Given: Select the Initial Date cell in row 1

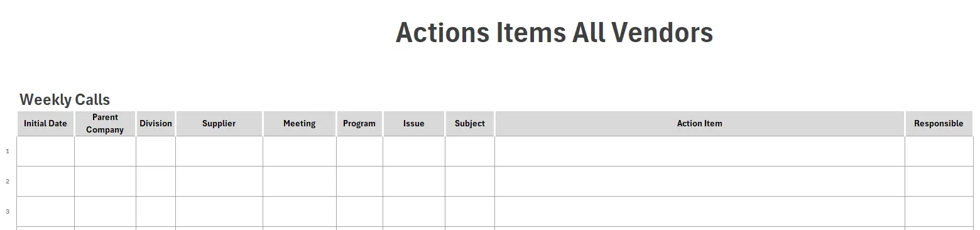Looking at the screenshot, I should point(45,151).
